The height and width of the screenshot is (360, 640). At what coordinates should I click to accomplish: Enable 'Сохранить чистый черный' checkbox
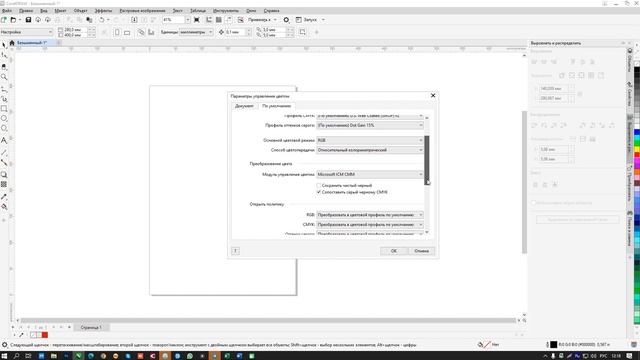click(x=319, y=186)
